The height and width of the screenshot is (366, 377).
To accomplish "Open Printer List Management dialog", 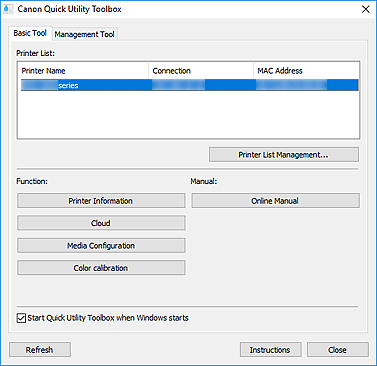I will (x=284, y=155).
